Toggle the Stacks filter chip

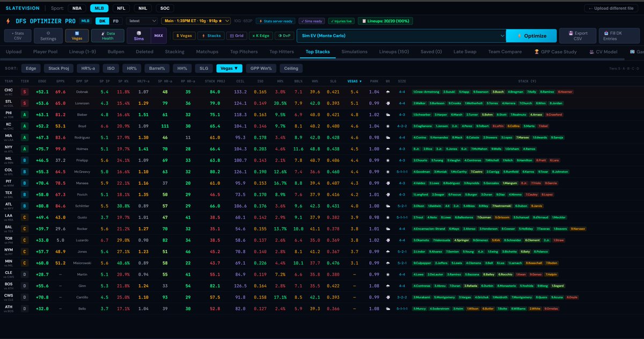tap(211, 35)
